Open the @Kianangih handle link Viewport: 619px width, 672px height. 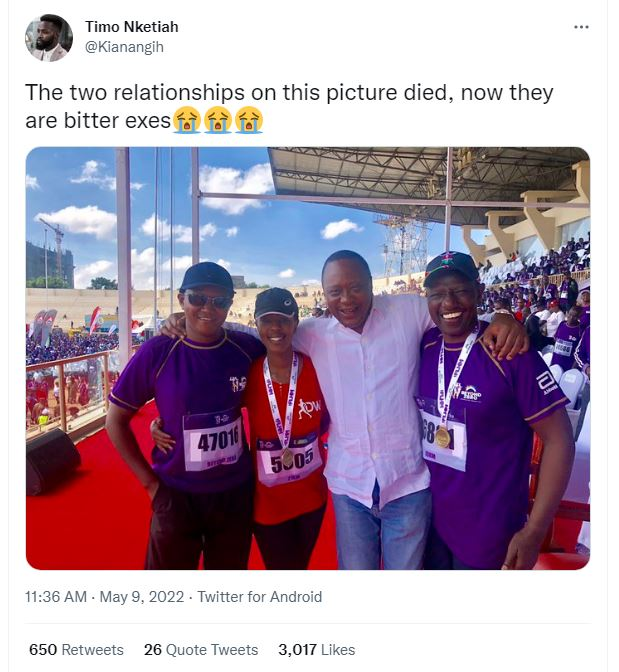point(124,47)
